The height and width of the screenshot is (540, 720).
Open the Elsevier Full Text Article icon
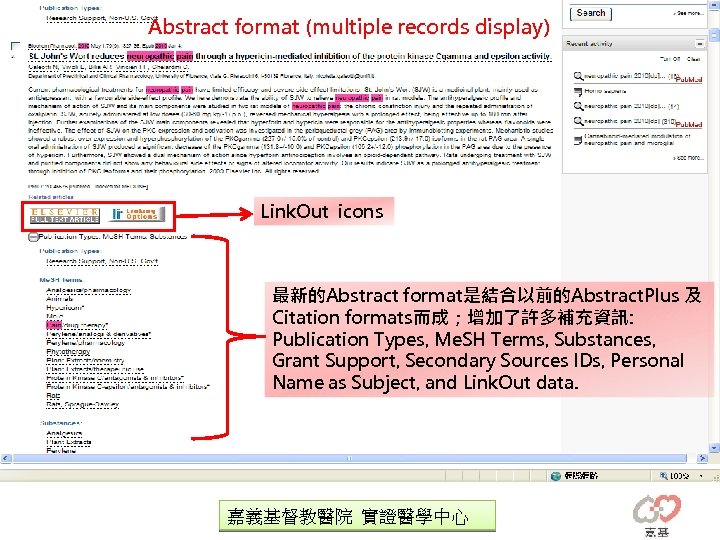(x=64, y=215)
